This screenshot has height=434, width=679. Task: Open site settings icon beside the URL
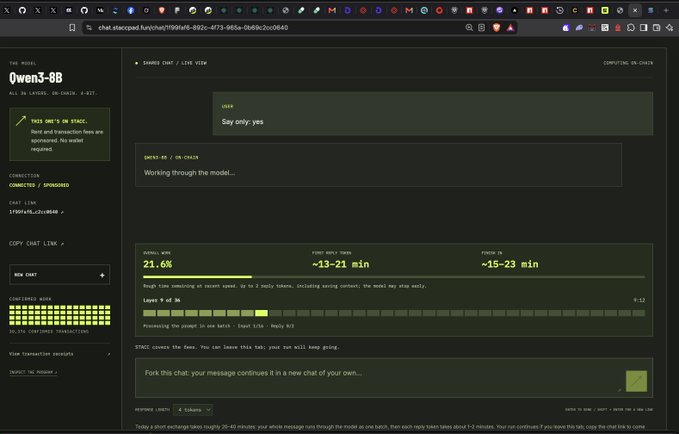point(89,28)
